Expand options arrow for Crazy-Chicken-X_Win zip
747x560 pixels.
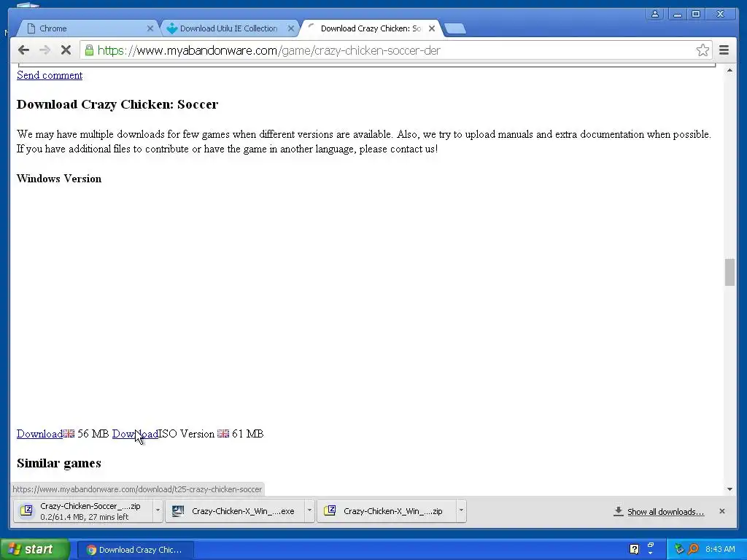point(461,511)
